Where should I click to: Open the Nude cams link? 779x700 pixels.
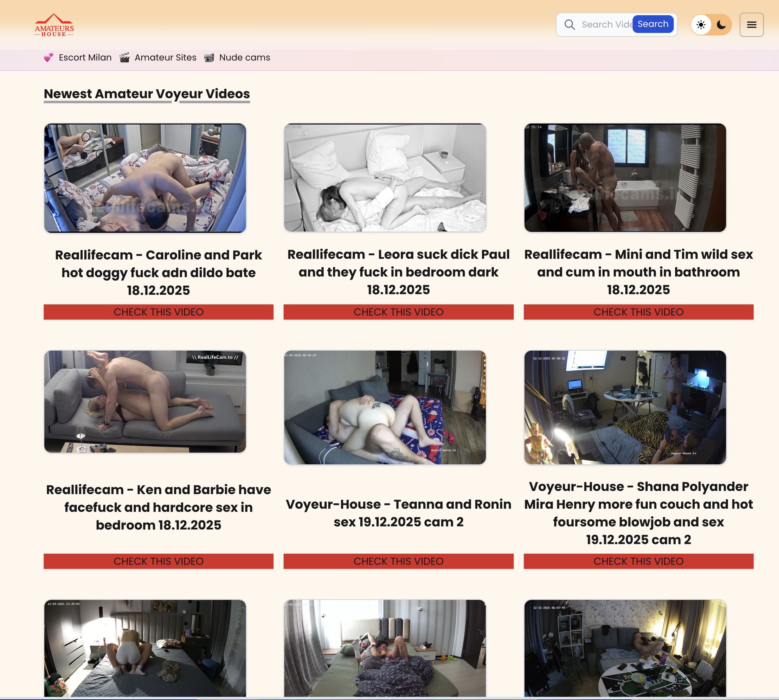point(244,58)
